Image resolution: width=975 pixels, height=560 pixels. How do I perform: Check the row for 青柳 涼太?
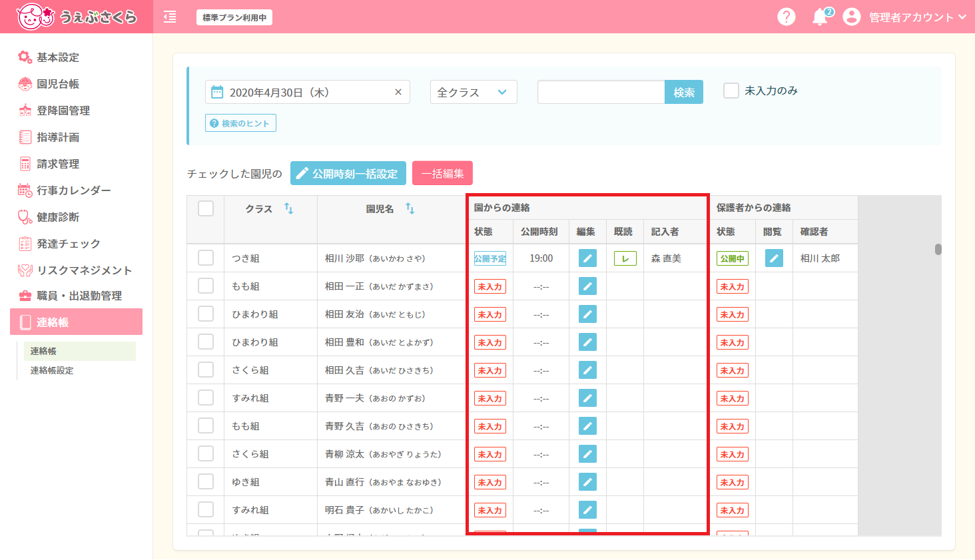tap(206, 453)
